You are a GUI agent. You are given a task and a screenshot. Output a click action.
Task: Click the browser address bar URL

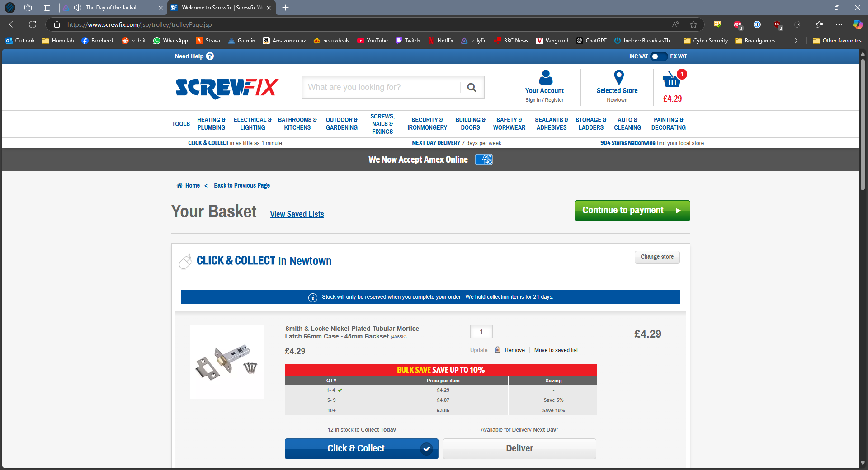[140, 24]
